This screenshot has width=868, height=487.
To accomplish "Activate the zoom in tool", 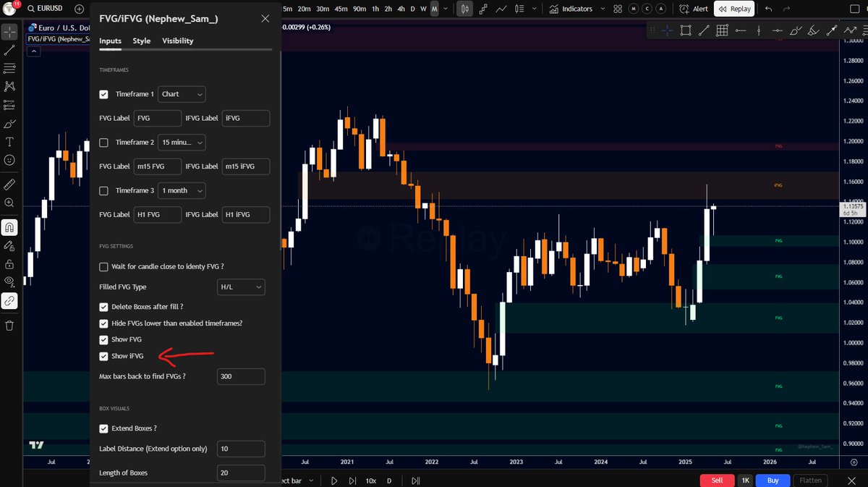I will tap(9, 203).
